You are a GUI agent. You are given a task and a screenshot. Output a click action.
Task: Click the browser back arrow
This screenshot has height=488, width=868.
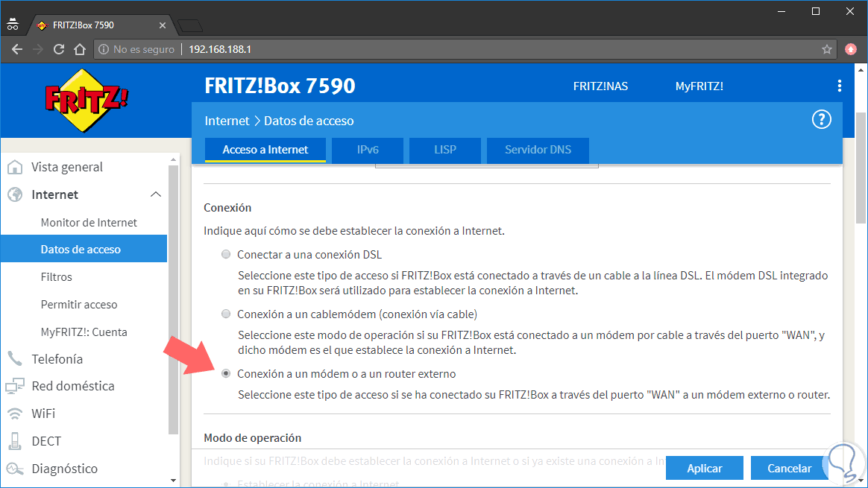pos(17,49)
